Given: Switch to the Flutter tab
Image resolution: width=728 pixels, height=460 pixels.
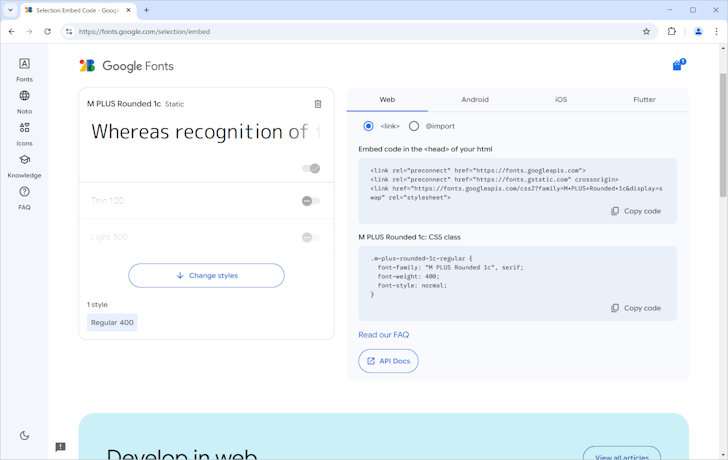Looking at the screenshot, I should point(644,100).
